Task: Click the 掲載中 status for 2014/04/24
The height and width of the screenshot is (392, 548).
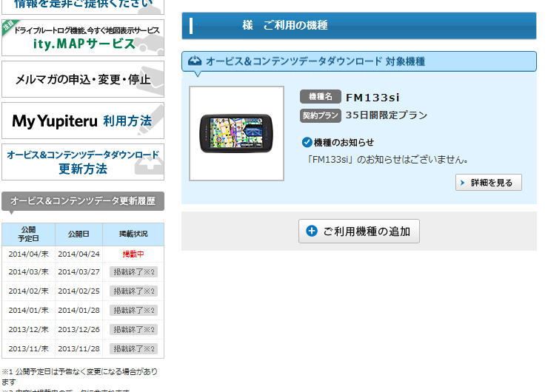Action: (133, 254)
